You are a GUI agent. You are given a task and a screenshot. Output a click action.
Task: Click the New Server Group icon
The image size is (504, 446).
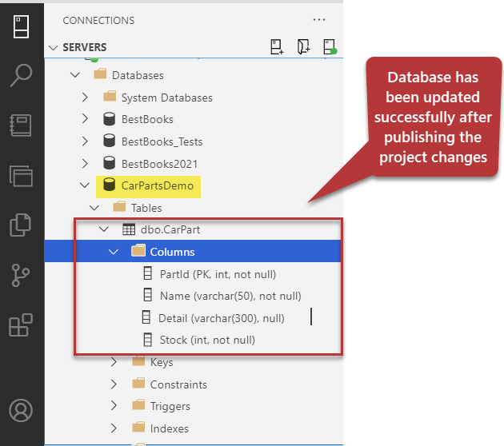[303, 47]
